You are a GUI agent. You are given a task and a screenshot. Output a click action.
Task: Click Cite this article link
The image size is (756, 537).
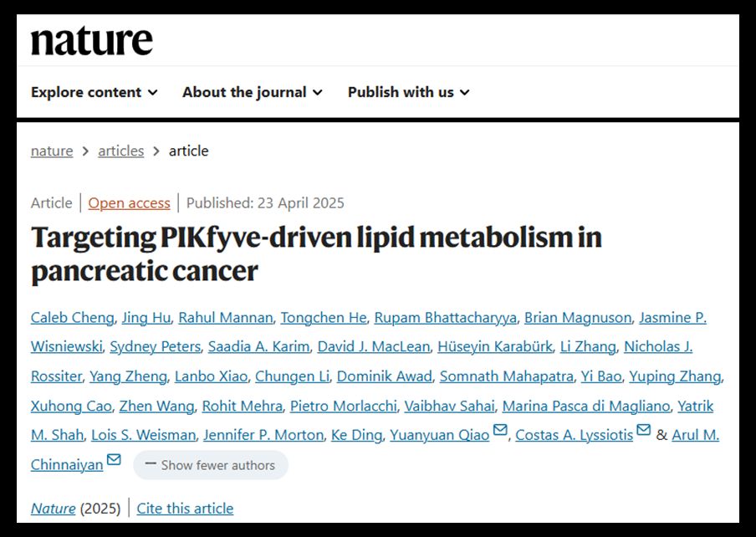tap(185, 508)
